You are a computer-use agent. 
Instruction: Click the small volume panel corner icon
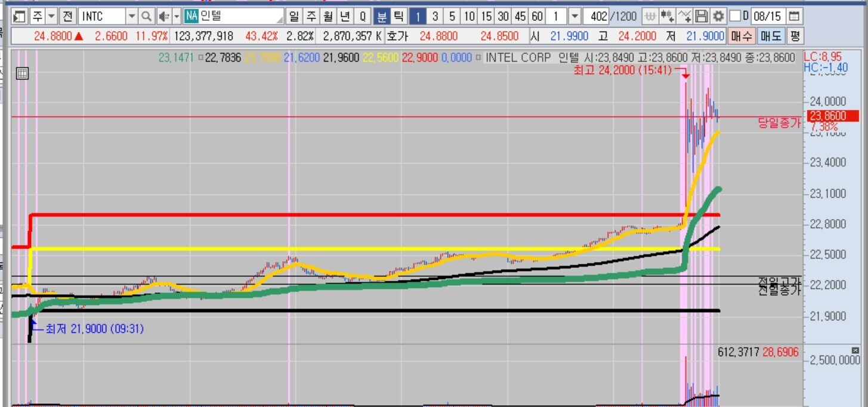[855, 350]
